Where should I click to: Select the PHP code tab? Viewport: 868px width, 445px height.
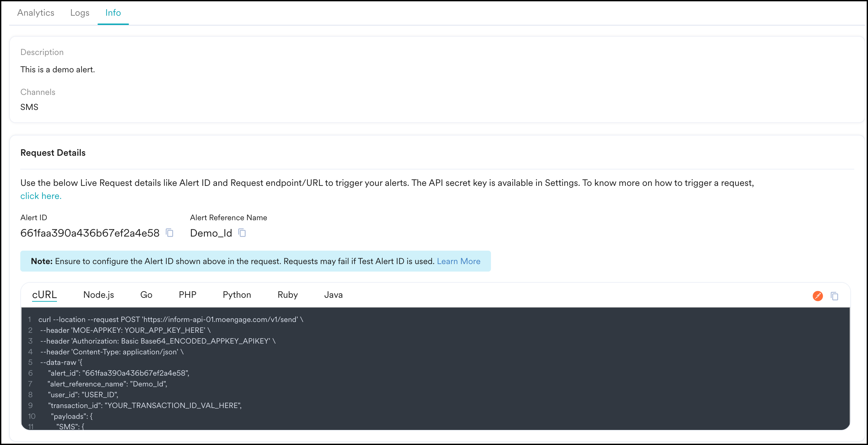(187, 295)
